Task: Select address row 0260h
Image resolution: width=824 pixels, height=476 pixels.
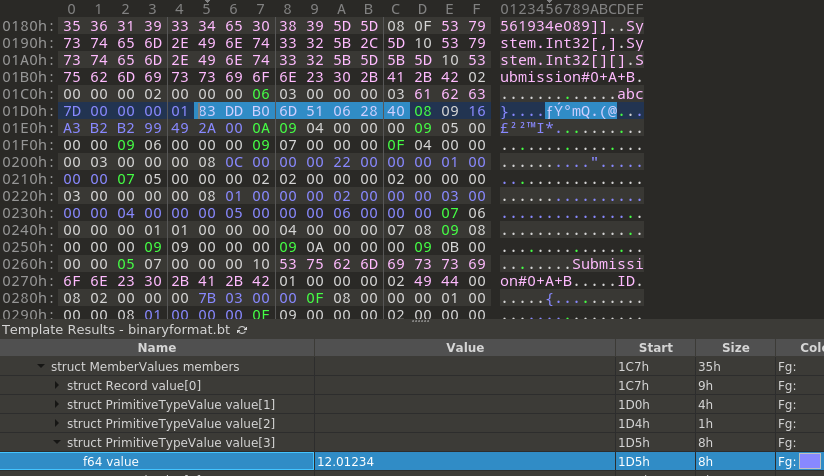Action: pos(27,264)
